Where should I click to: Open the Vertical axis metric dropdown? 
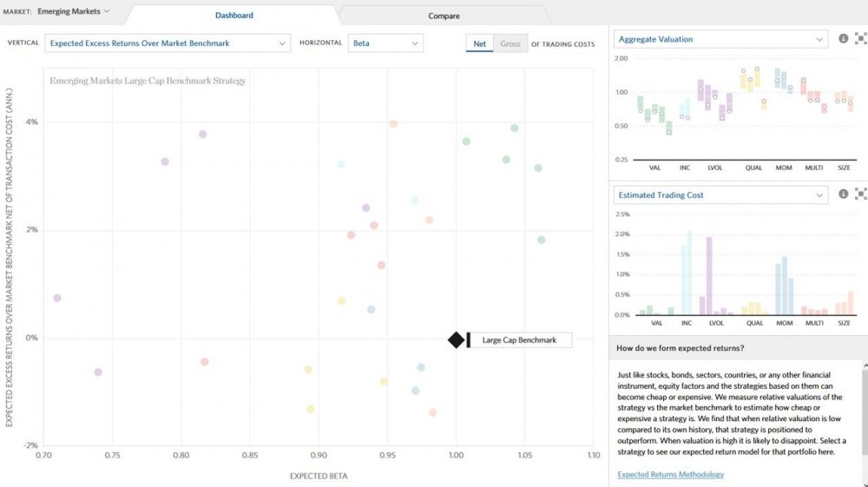(x=168, y=43)
